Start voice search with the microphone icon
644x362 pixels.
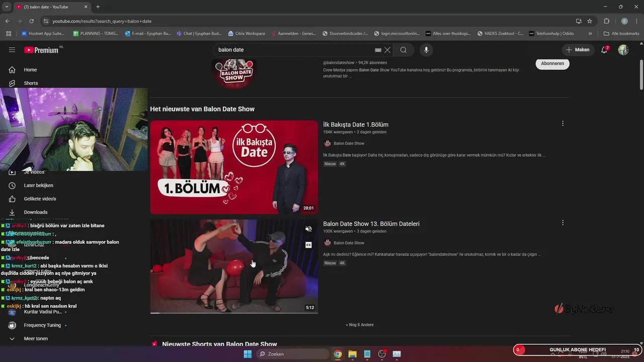tap(426, 50)
